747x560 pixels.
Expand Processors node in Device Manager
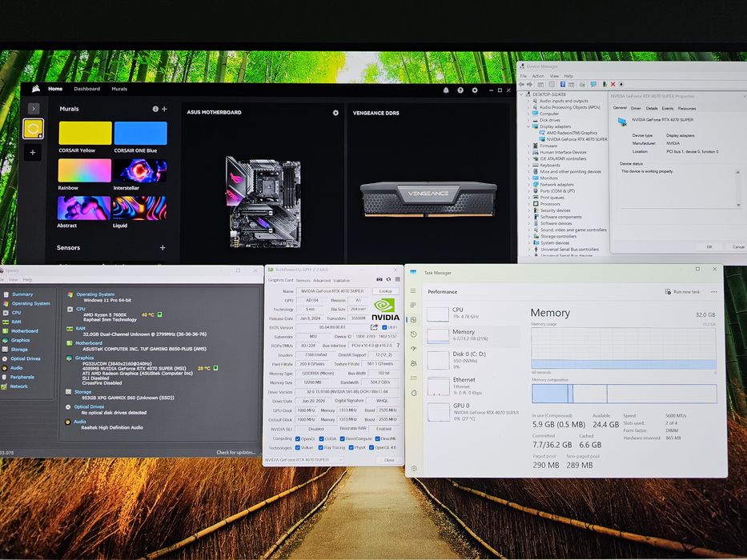tap(528, 204)
